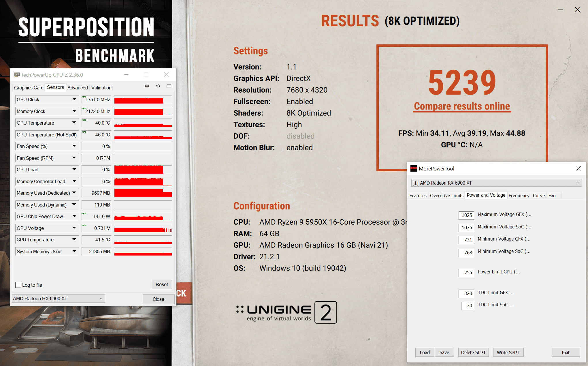Open the GPU Temperature sensor dropdown
Viewport: 588px width, 366px height.
(x=74, y=123)
